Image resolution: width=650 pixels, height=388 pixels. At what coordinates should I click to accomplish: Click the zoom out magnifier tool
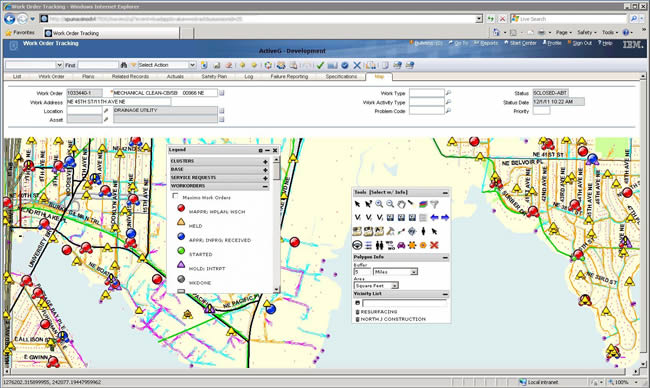(x=390, y=204)
